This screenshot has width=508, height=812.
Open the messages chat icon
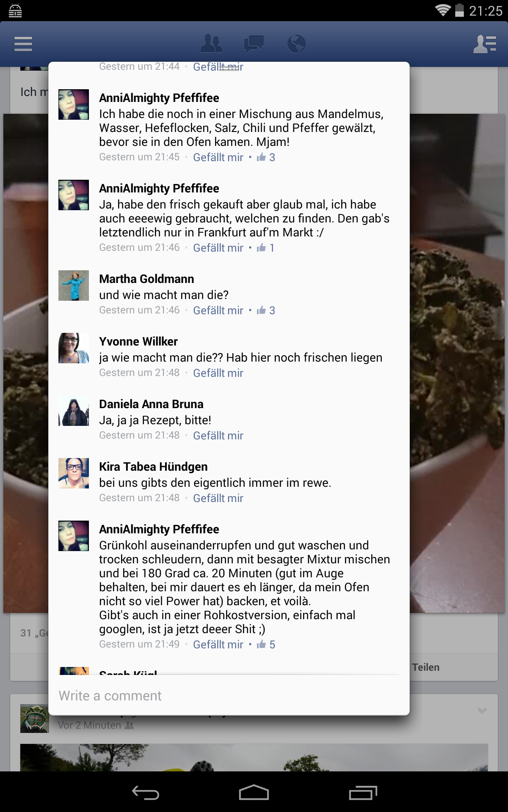pyautogui.click(x=254, y=44)
